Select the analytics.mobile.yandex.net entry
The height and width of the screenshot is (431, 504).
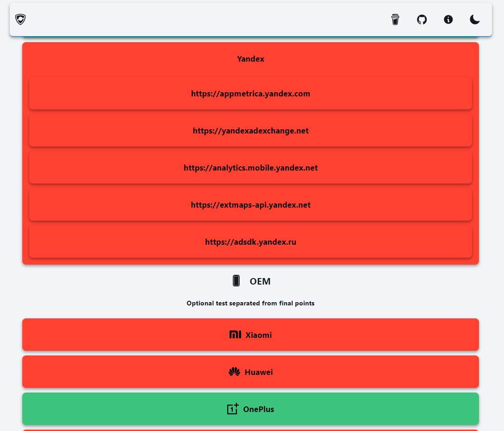click(250, 168)
